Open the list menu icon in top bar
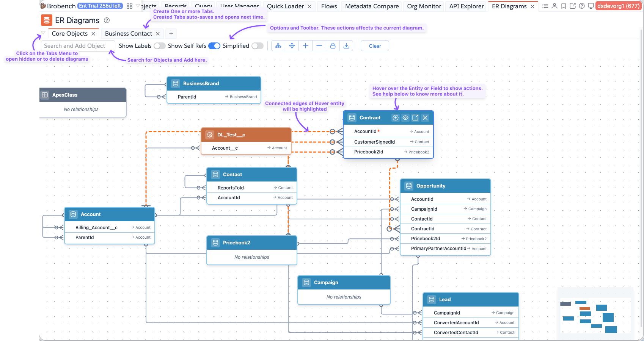 coord(545,6)
